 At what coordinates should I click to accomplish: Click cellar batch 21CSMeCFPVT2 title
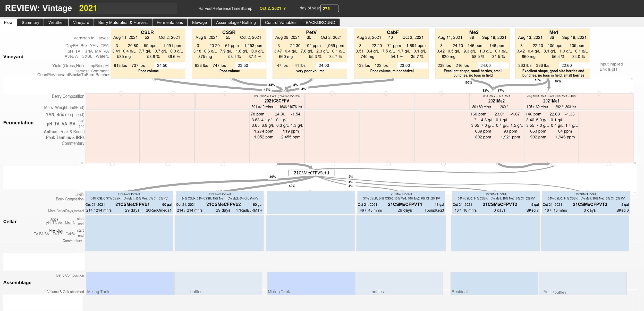coord(500,204)
